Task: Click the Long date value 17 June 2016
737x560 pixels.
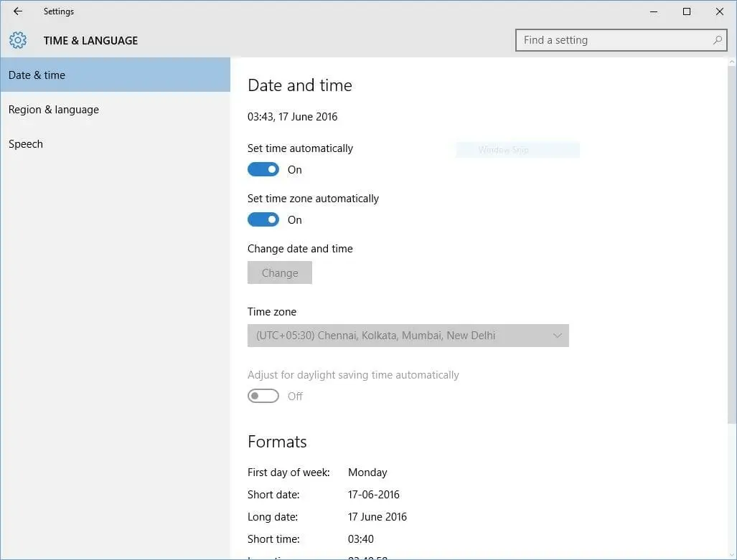Action: tap(377, 517)
